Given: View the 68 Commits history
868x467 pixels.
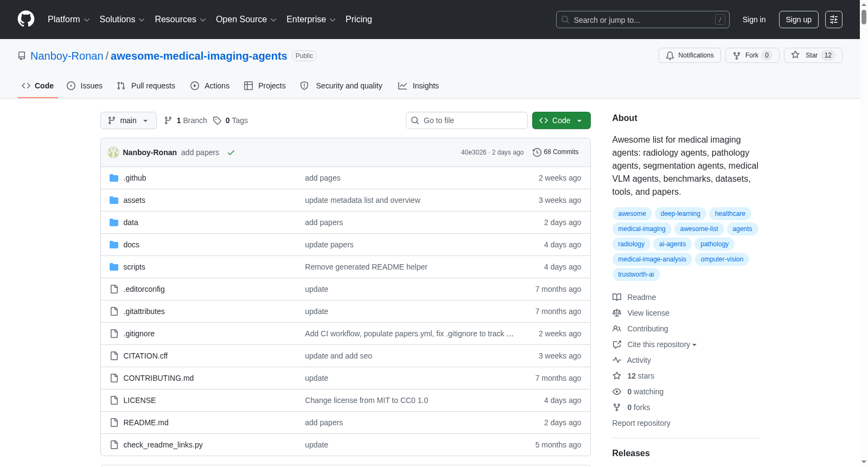Looking at the screenshot, I should click(x=556, y=152).
